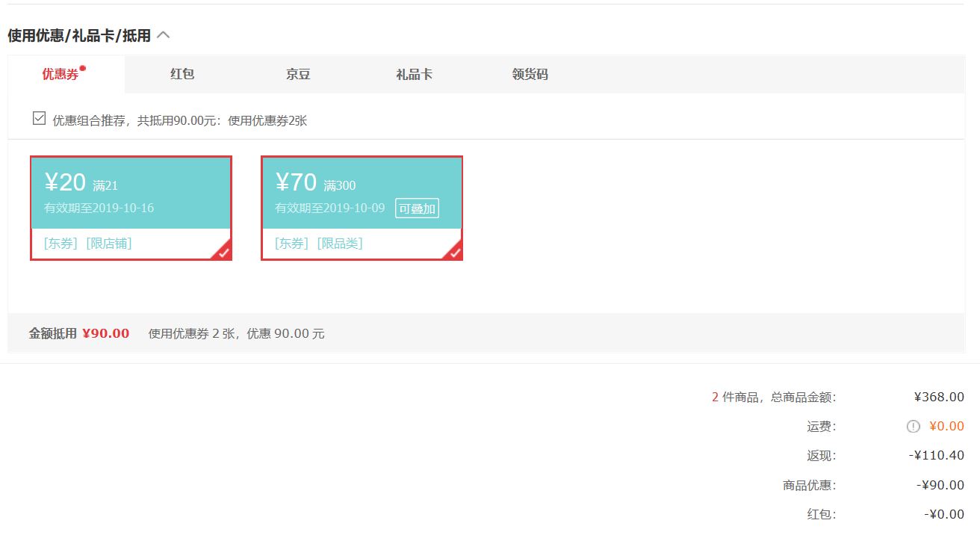Click the 运费 value ¥0.00

[x=946, y=426]
